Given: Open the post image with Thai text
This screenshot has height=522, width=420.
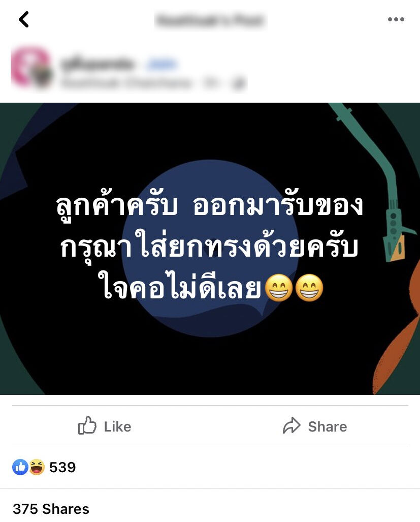Looking at the screenshot, I should pos(210,249).
